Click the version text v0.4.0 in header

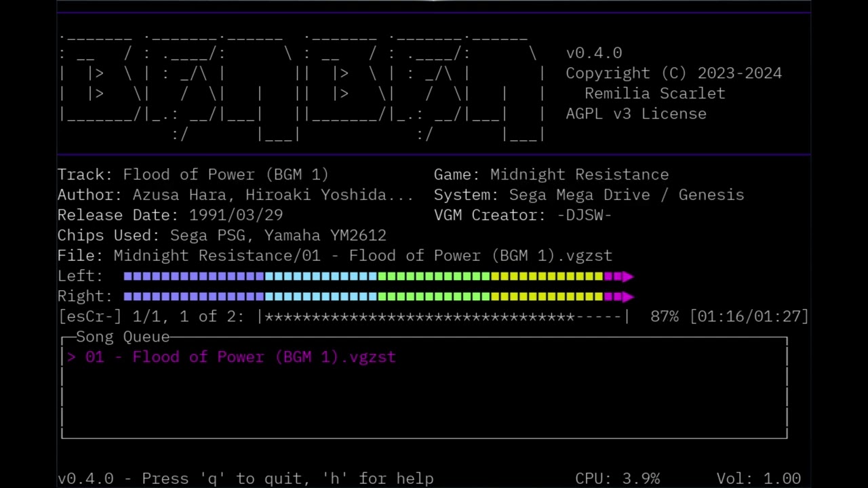594,53
